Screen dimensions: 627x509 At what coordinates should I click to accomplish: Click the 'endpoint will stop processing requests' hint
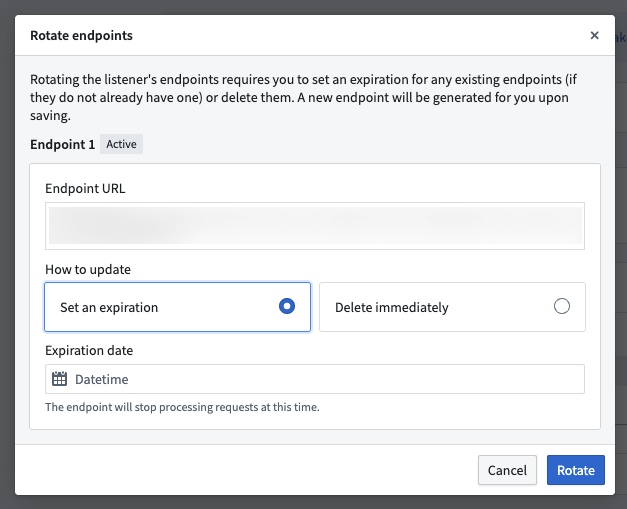pos(182,407)
